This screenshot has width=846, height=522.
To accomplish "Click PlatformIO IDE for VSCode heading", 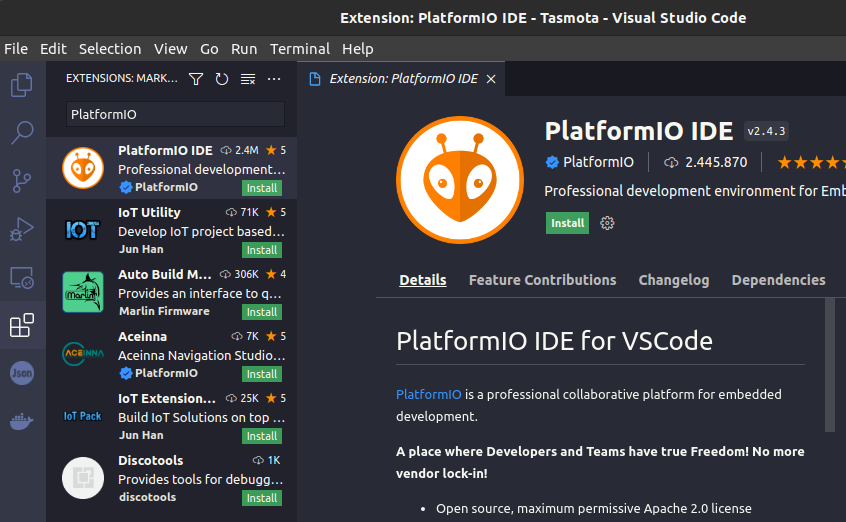I will (554, 341).
